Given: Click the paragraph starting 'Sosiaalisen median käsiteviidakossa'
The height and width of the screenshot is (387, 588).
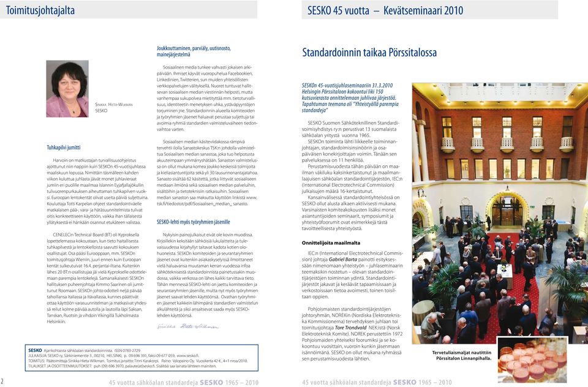Looking at the screenshot, I should (x=207, y=173).
